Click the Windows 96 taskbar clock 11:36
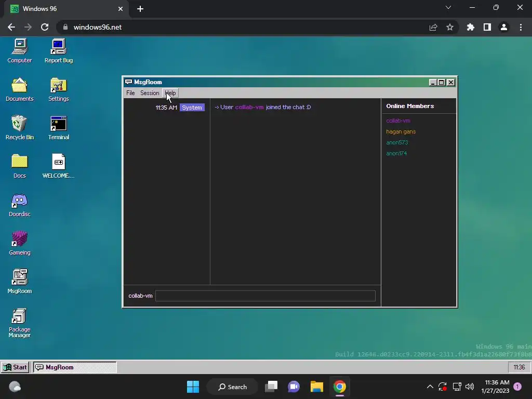Screen dimensions: 532x399 pos(519,367)
